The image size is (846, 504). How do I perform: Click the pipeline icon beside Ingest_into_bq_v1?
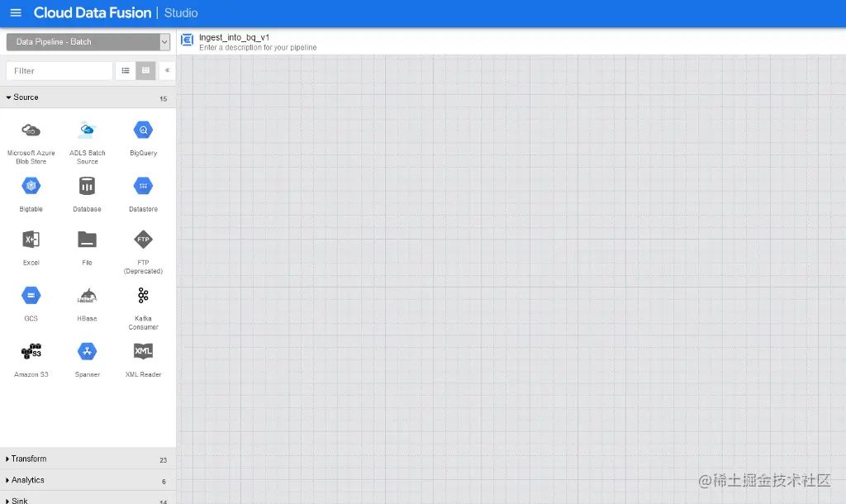click(x=188, y=40)
